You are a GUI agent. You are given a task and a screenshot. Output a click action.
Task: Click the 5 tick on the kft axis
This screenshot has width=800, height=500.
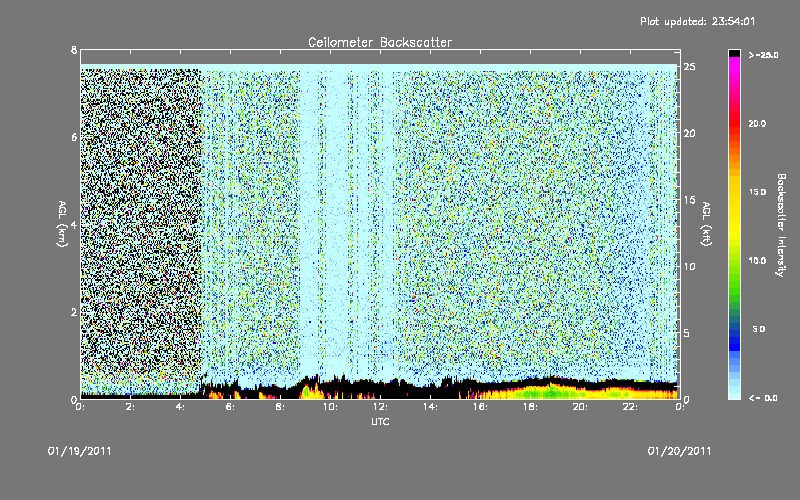tap(687, 333)
